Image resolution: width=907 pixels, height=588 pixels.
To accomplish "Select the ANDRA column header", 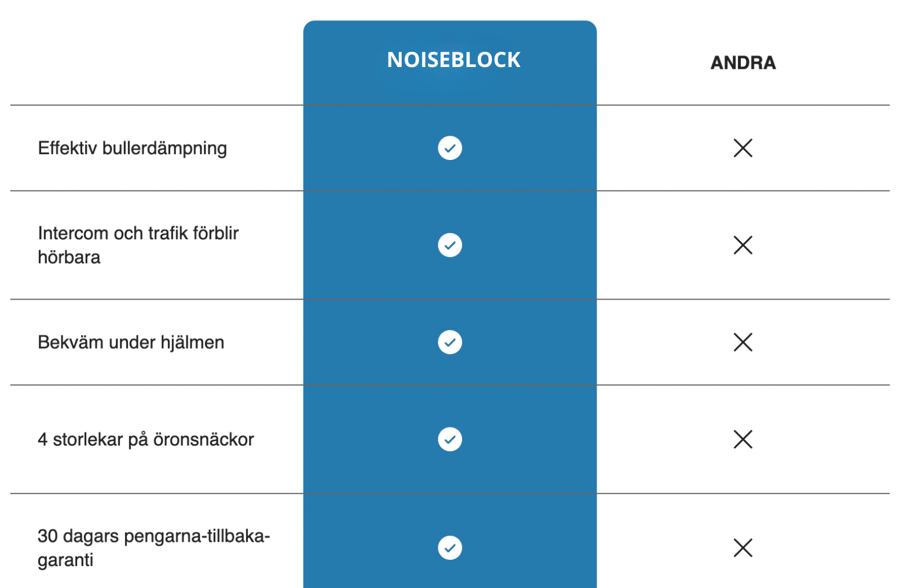I will [743, 63].
